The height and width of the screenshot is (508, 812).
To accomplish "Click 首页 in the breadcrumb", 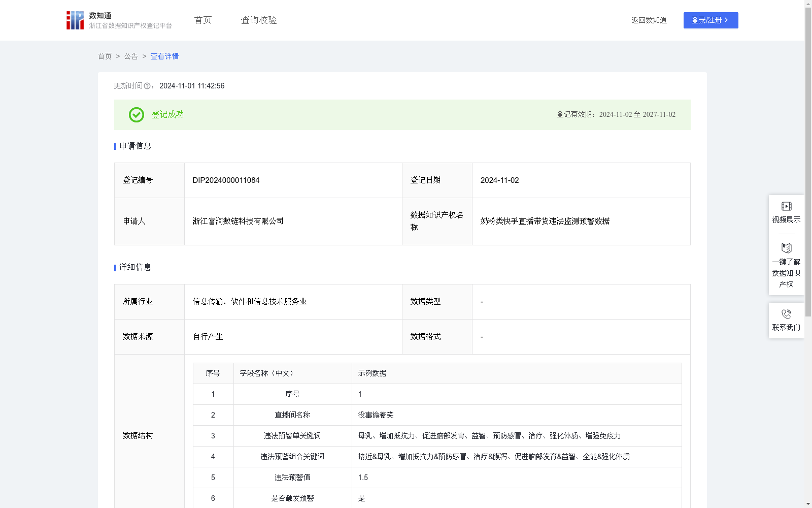I will pos(105,56).
